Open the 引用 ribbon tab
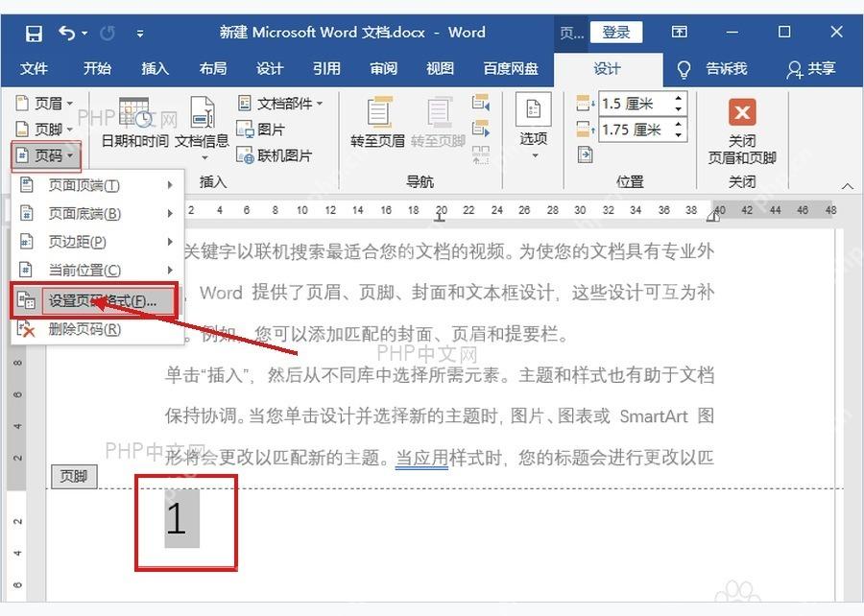Screen dimensions: 864x616 326,69
